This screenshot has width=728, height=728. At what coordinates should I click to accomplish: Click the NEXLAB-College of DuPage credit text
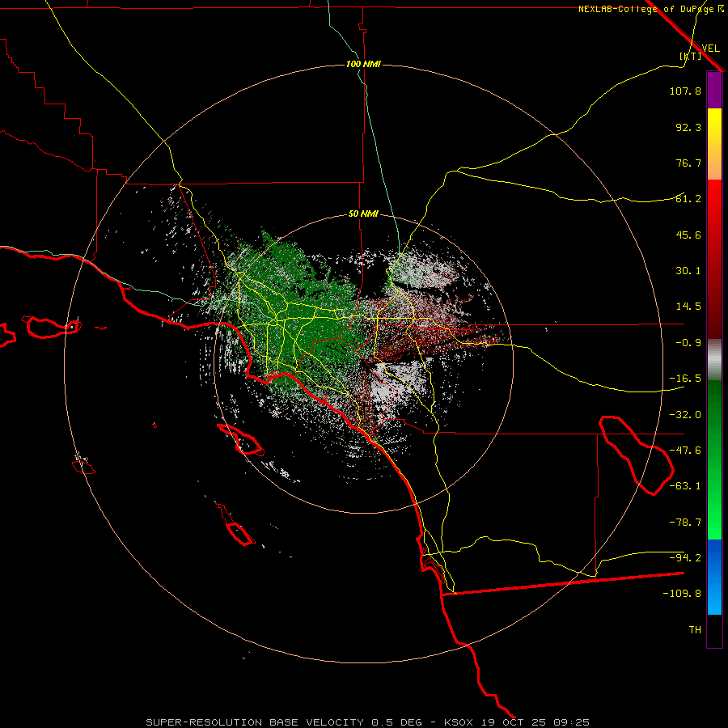[x=651, y=9]
